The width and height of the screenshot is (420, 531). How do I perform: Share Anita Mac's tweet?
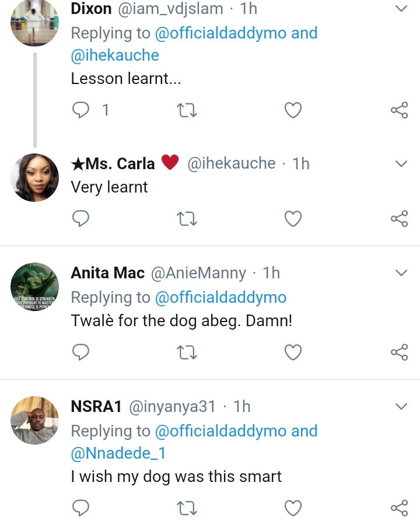pyautogui.click(x=399, y=352)
